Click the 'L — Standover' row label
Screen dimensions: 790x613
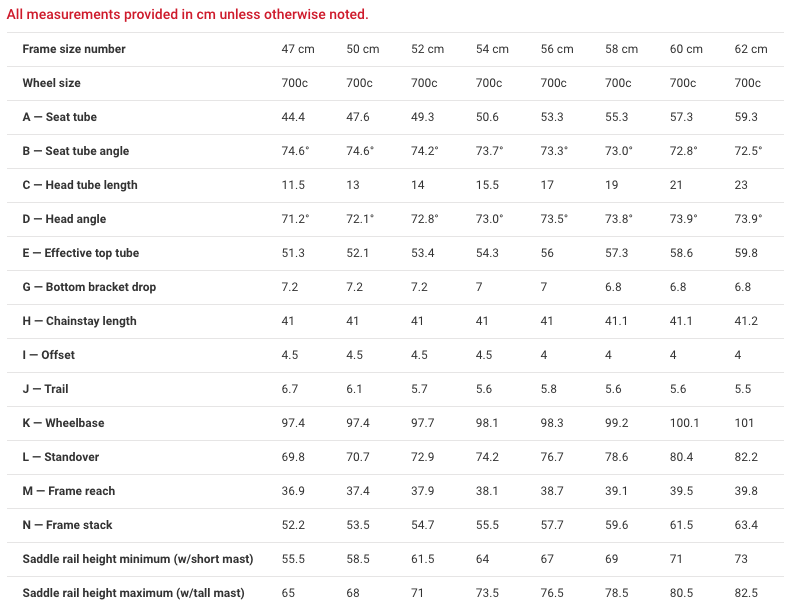coord(61,457)
